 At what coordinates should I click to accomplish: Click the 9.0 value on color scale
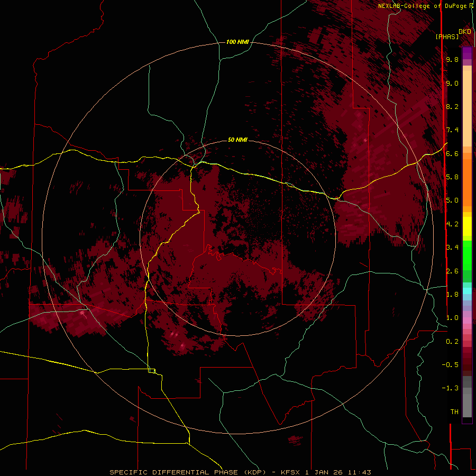point(452,83)
